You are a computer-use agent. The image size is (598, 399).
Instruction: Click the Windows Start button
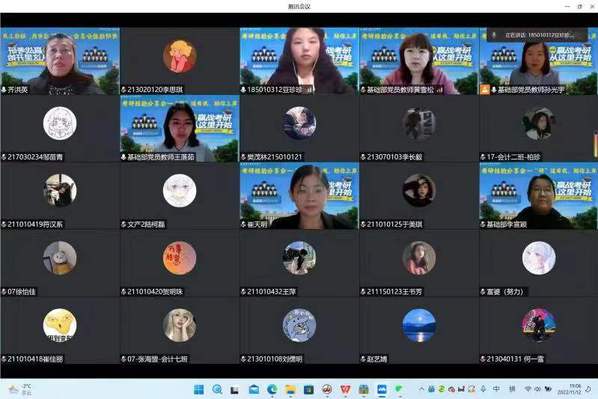point(199,389)
